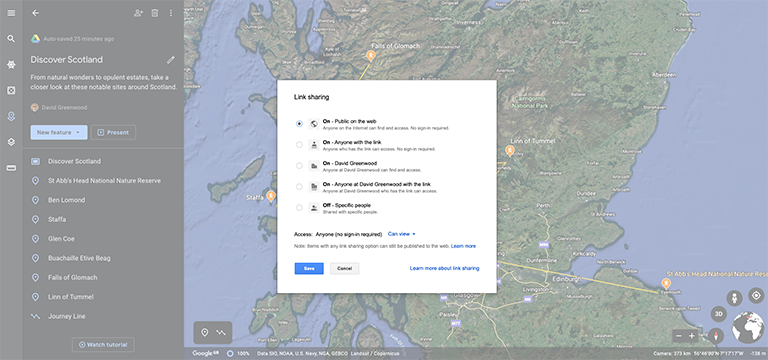Open Learn more about link sharing
The image size is (768, 360).
444,268
